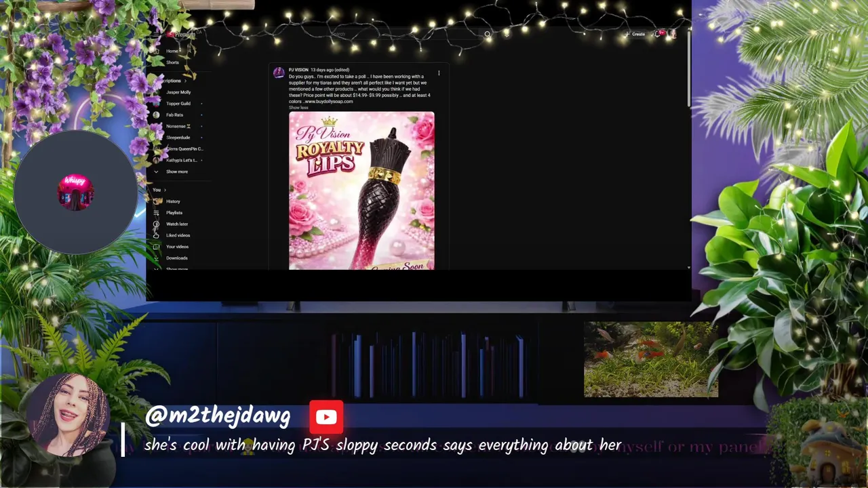Expand the You section chevron
Screen dimensions: 868x488
165,190
